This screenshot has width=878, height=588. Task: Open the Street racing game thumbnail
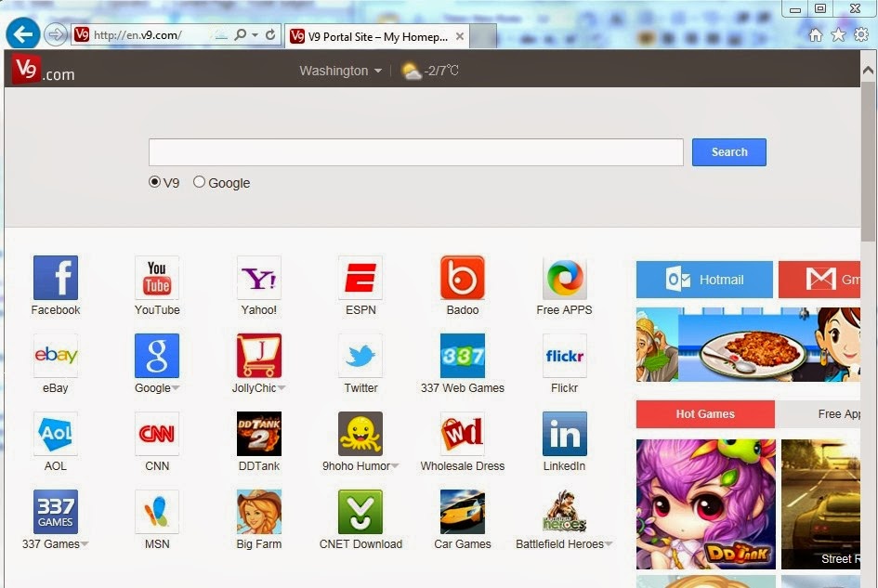(x=821, y=504)
